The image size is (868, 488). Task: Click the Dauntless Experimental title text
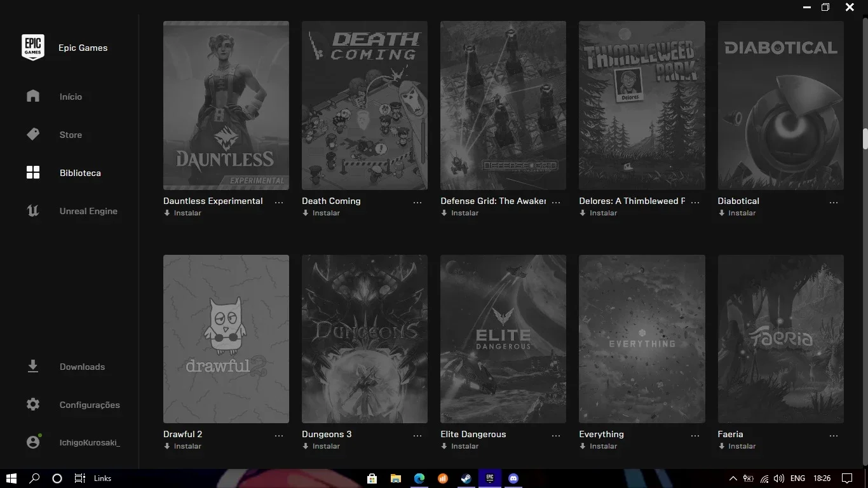(x=213, y=201)
